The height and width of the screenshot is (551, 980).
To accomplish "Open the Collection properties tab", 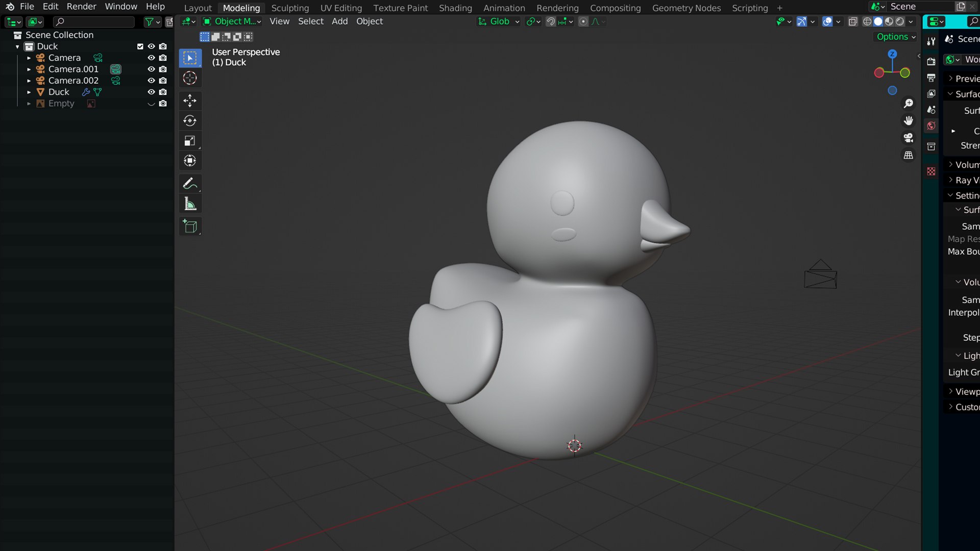I will coord(932,146).
